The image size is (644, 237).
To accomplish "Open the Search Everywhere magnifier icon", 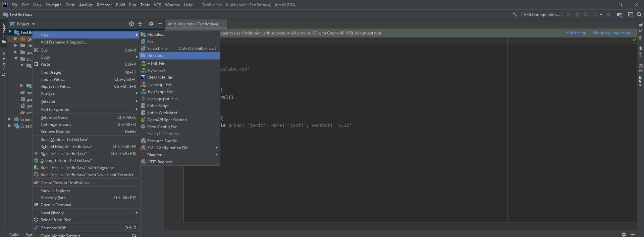I will (x=639, y=14).
